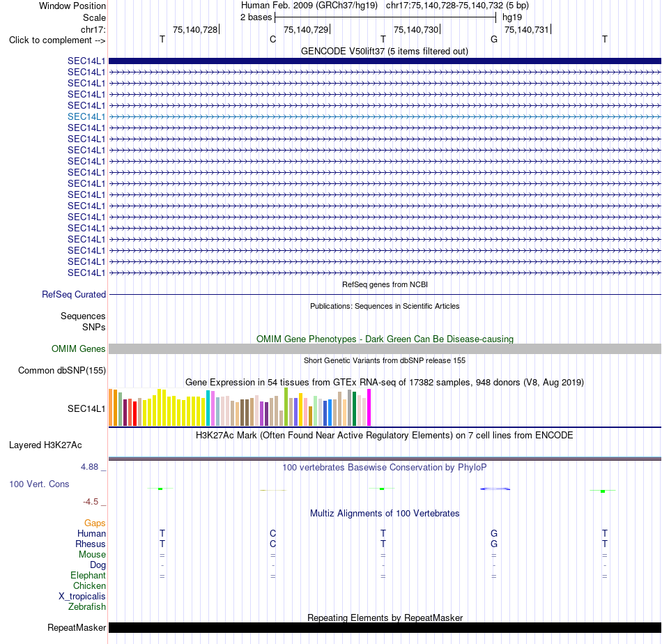Click the SNPs subtrack label
The width and height of the screenshot is (662, 644).
[x=94, y=328]
